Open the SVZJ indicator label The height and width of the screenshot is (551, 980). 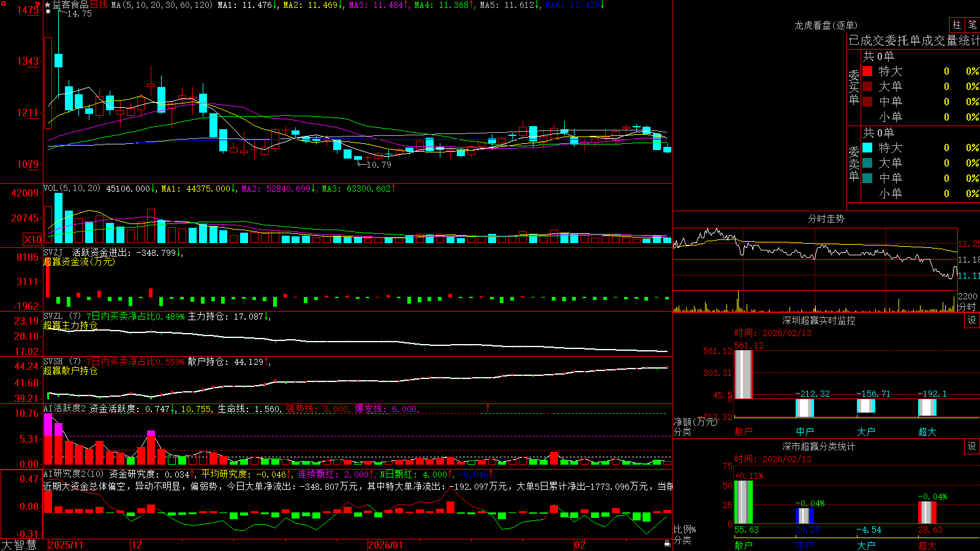point(53,252)
